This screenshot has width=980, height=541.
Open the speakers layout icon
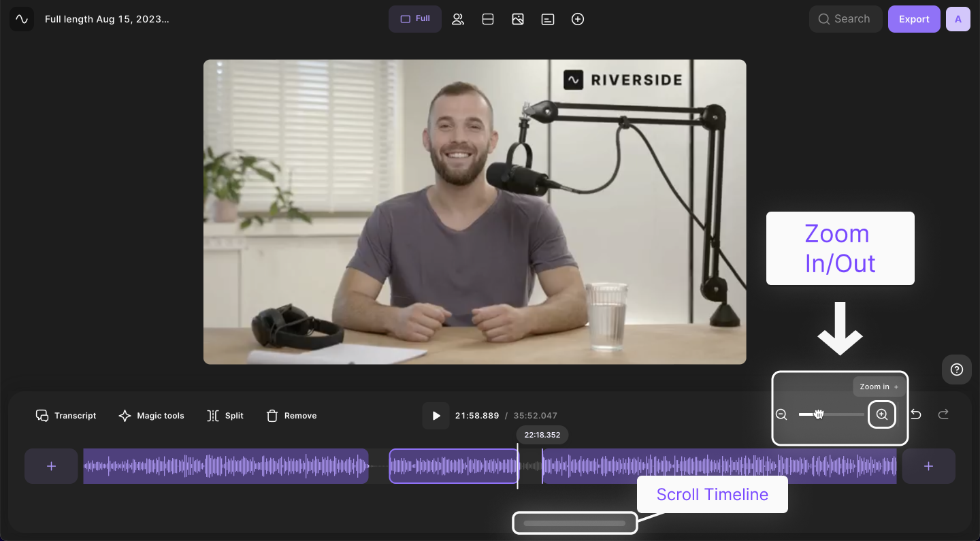[x=458, y=19]
